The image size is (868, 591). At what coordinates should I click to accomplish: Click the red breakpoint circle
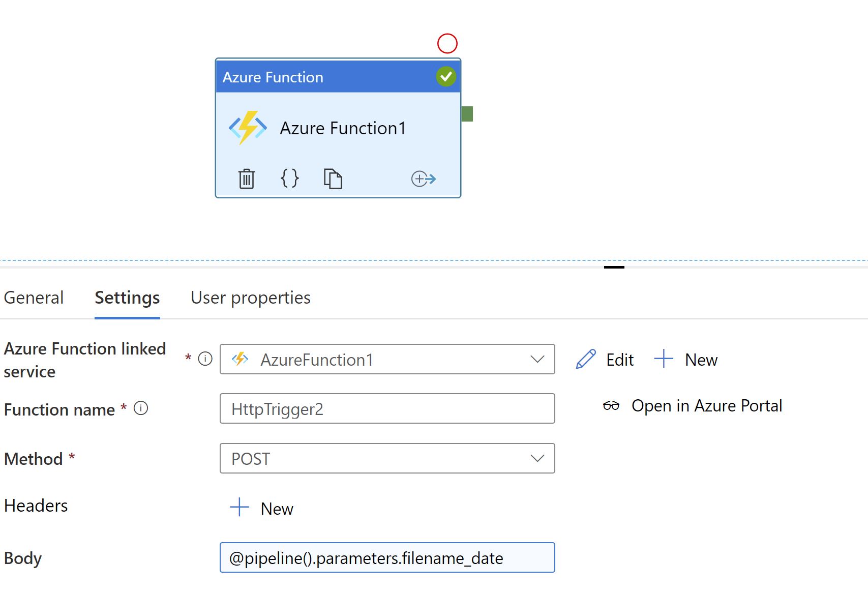(x=447, y=44)
